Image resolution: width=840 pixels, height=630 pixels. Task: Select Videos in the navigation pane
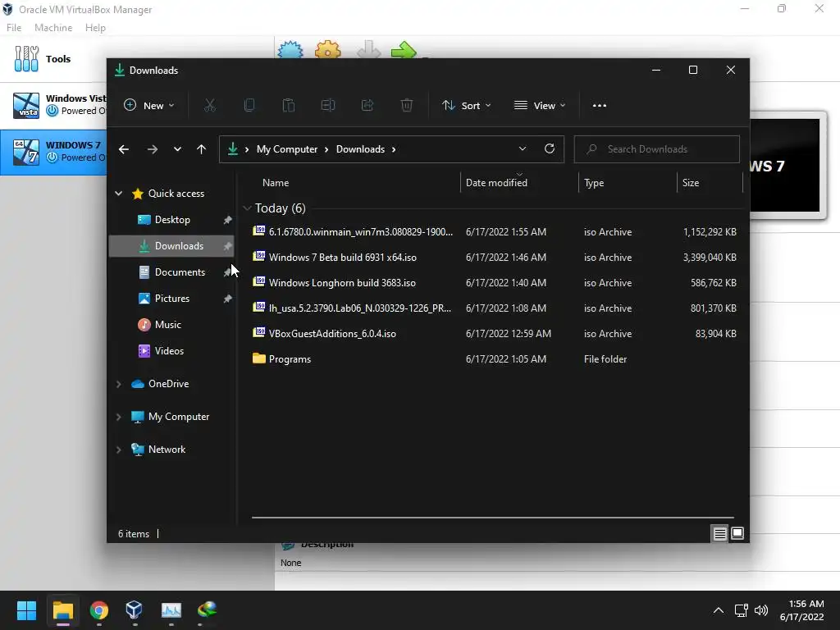171,351
